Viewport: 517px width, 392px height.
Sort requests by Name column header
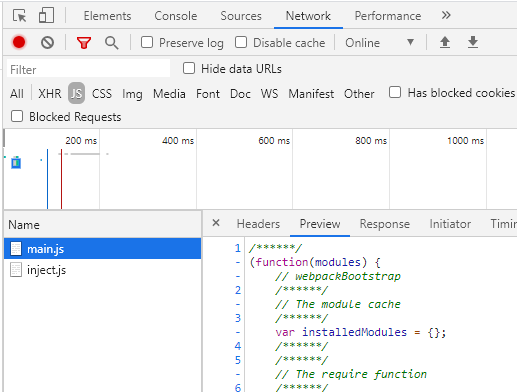click(x=102, y=224)
